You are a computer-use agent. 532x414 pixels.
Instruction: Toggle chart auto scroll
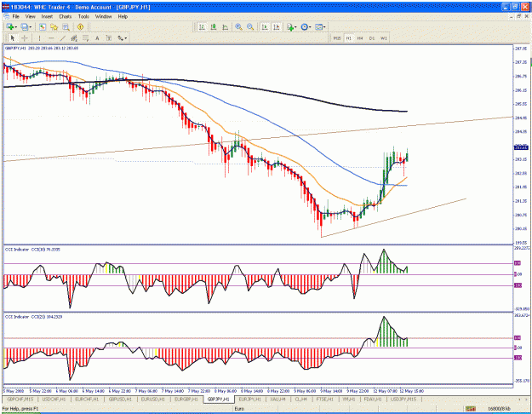[x=265, y=26]
